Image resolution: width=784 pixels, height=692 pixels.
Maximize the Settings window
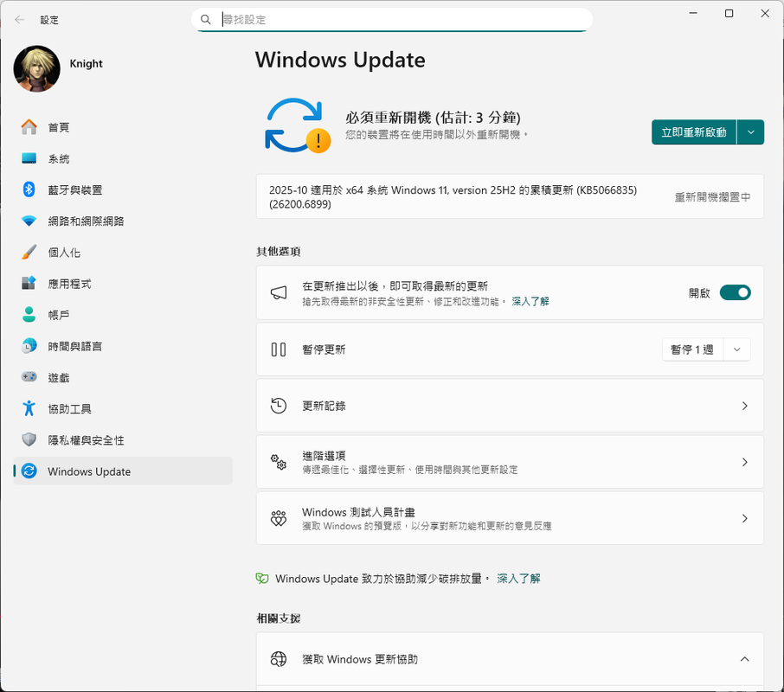tap(729, 14)
